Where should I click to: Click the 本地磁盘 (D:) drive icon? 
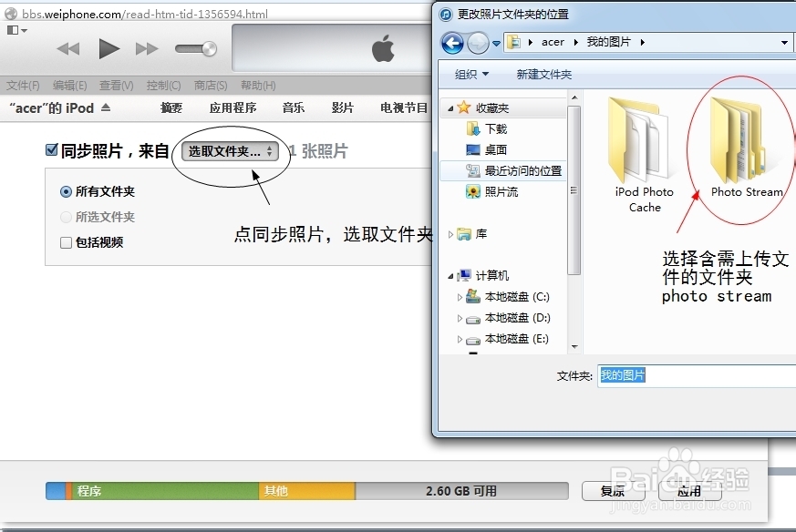[473, 319]
